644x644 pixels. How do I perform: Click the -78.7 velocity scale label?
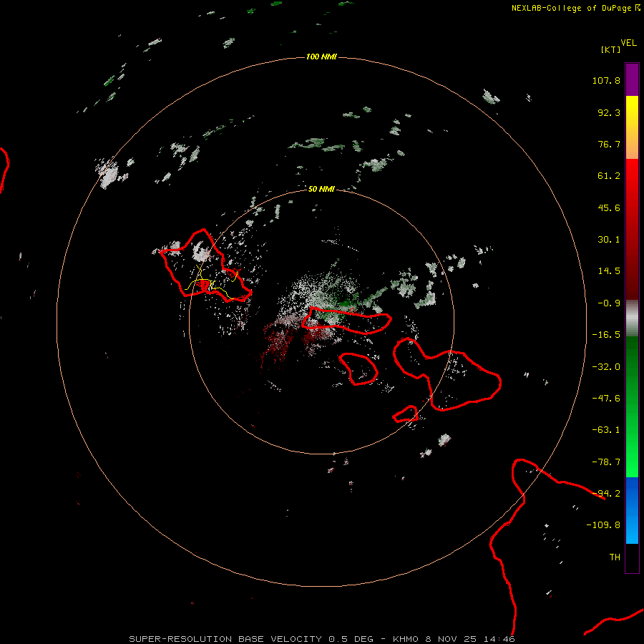pyautogui.click(x=606, y=462)
